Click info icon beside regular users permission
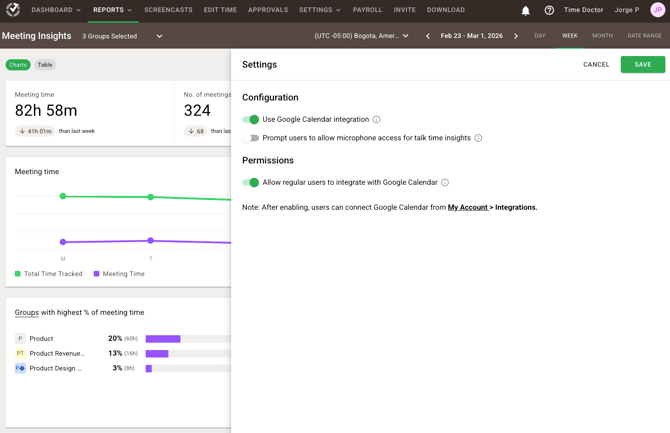Image resolution: width=670 pixels, height=433 pixels. [x=445, y=183]
